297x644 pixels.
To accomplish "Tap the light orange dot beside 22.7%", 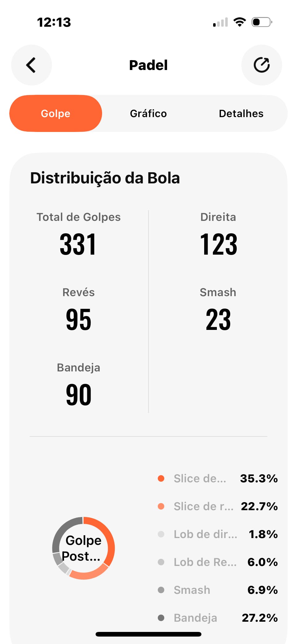I will (161, 506).
